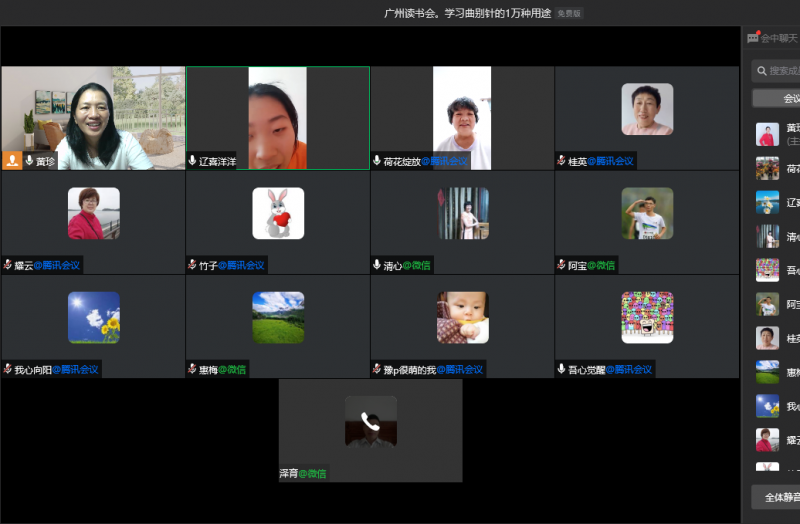
Task: Click the search magnifier icon in member panel
Action: (x=762, y=71)
